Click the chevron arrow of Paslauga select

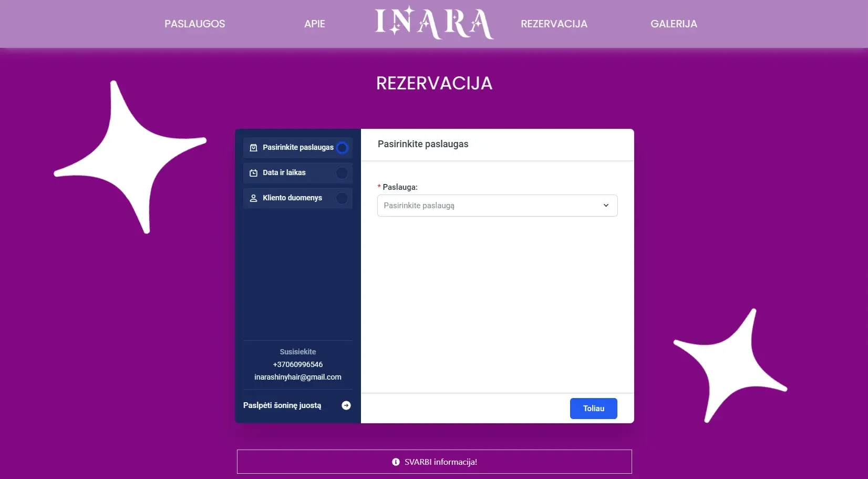click(x=606, y=206)
